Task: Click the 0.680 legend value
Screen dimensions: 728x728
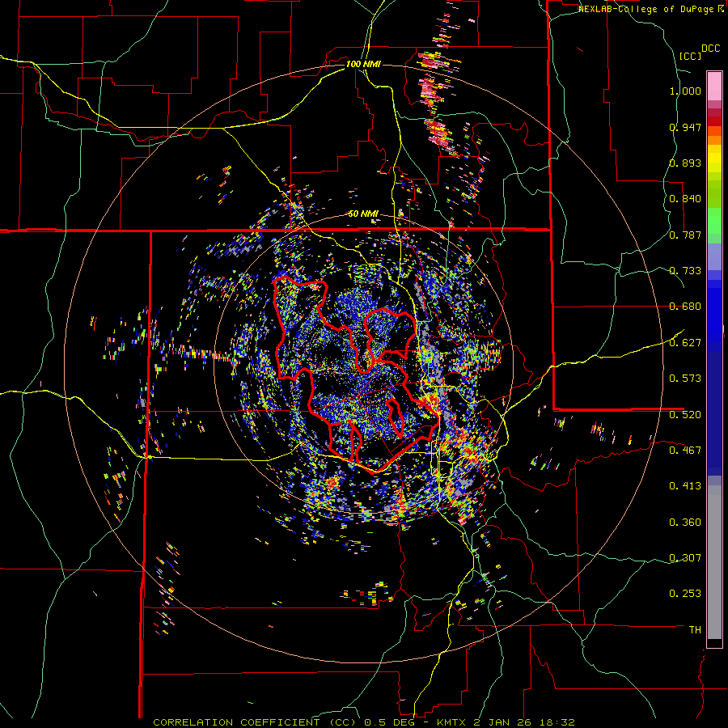Action: 685,307
